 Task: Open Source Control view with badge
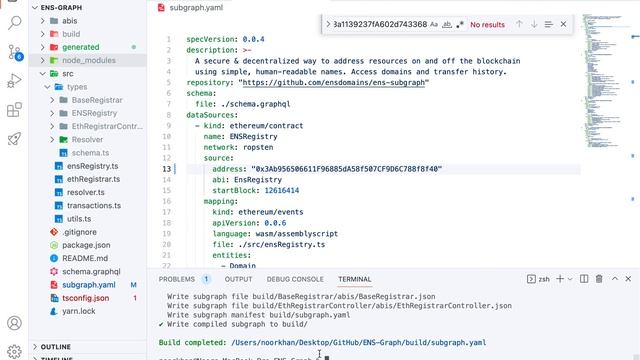(x=15, y=52)
